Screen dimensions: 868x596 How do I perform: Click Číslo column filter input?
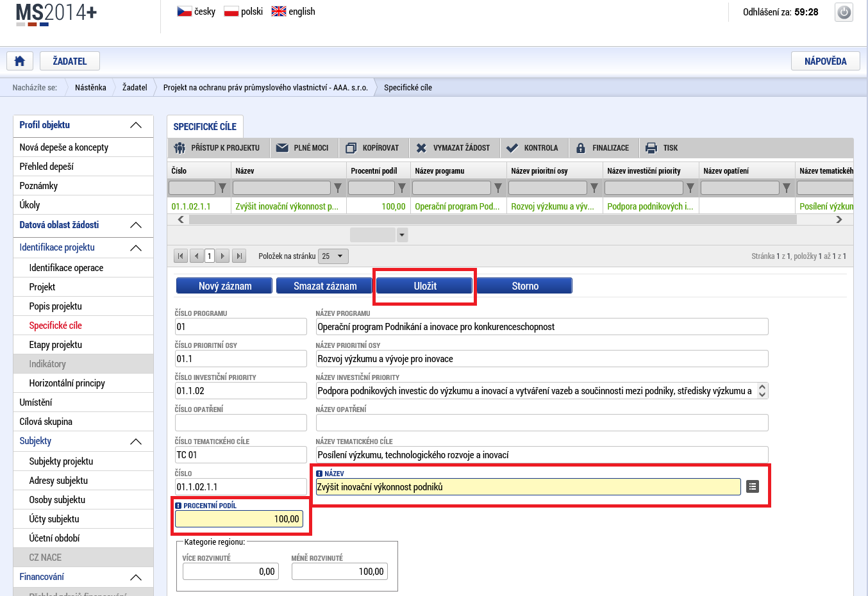point(192,188)
